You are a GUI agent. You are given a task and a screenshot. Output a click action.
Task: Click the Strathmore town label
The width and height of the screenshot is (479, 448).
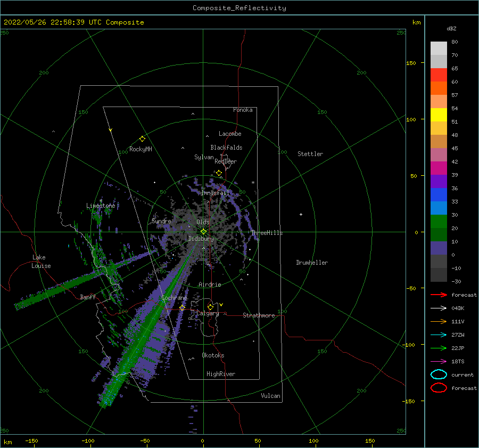click(259, 315)
